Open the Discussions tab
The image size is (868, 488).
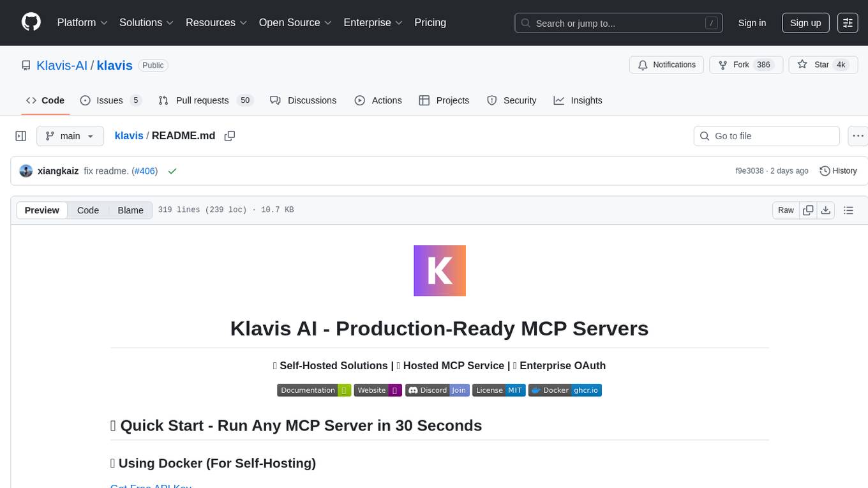coord(303,100)
